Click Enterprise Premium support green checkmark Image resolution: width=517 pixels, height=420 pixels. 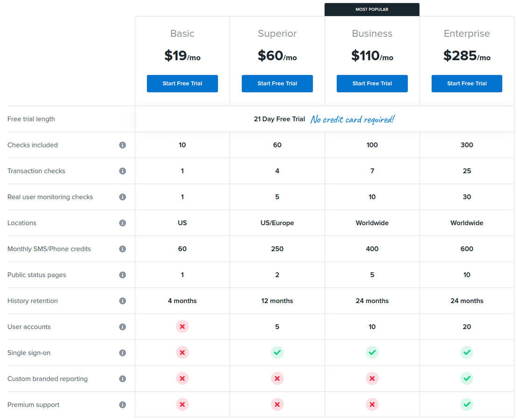[467, 405]
